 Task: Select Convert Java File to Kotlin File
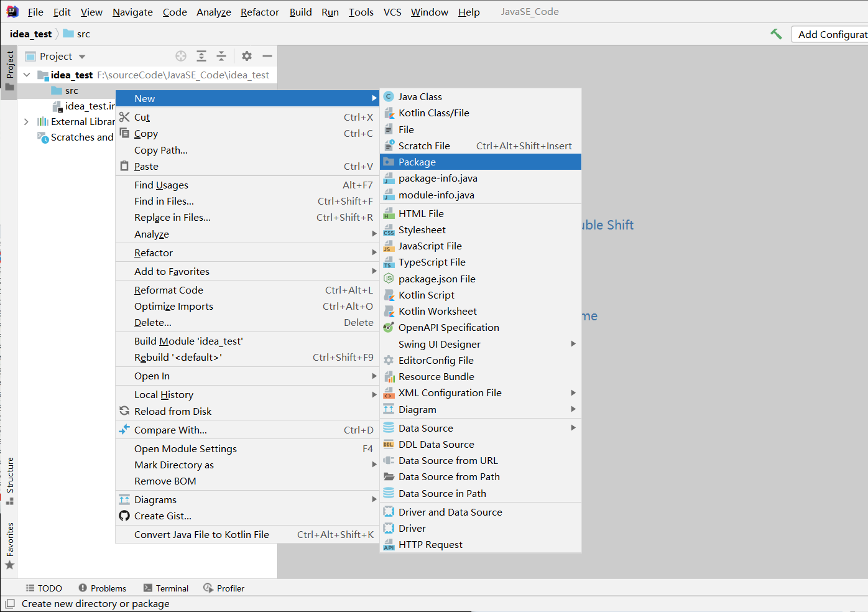[x=247, y=534]
